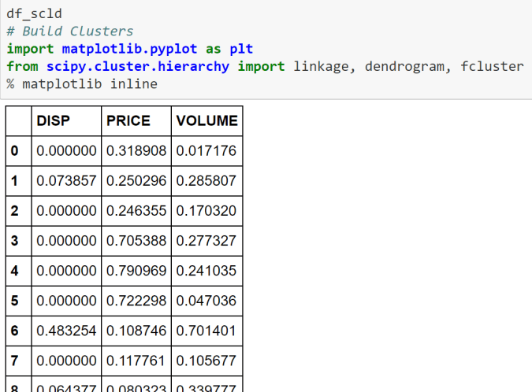Viewport: 532px width, 392px height.
Task: Click the VOLUME value 0.047036
Action: coord(206,301)
